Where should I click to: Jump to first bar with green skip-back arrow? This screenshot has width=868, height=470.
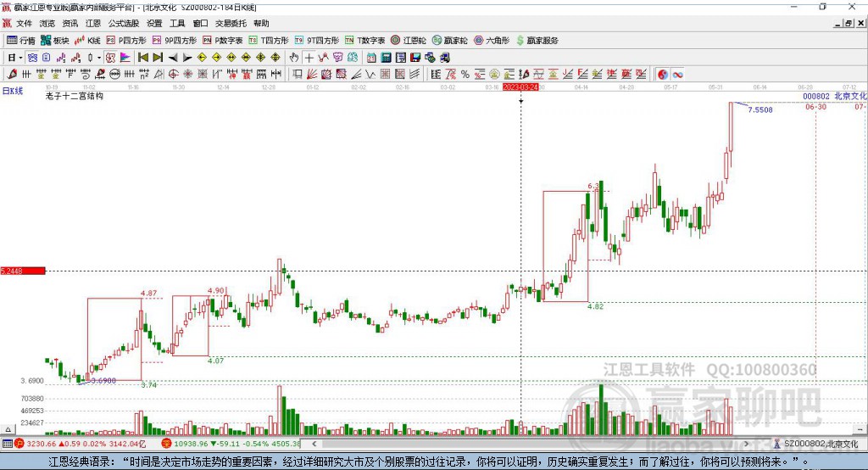142,58
